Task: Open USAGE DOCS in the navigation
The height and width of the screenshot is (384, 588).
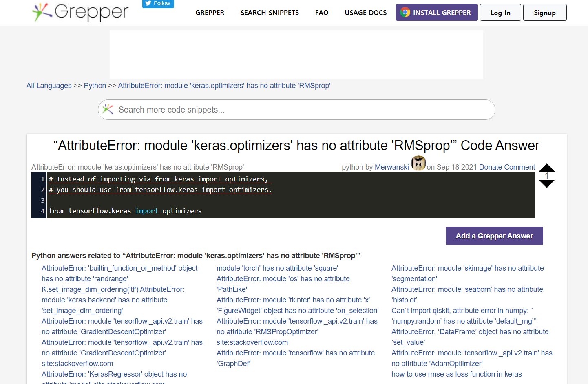Action: click(366, 13)
